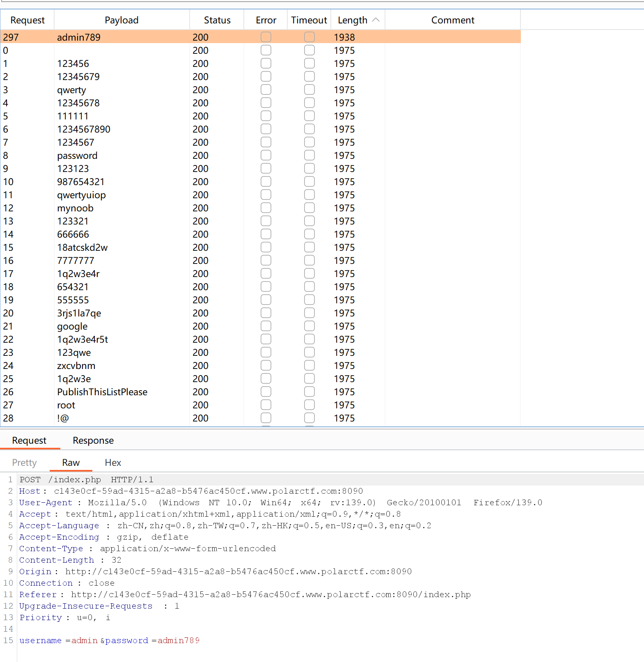Select the Raw view tab
644x662 pixels.
click(x=71, y=463)
